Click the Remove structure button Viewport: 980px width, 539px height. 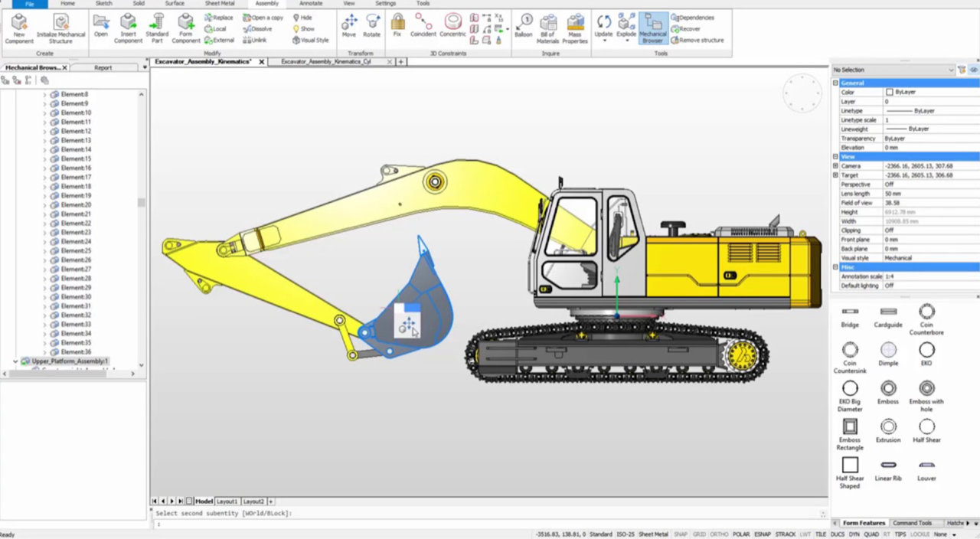tap(697, 40)
